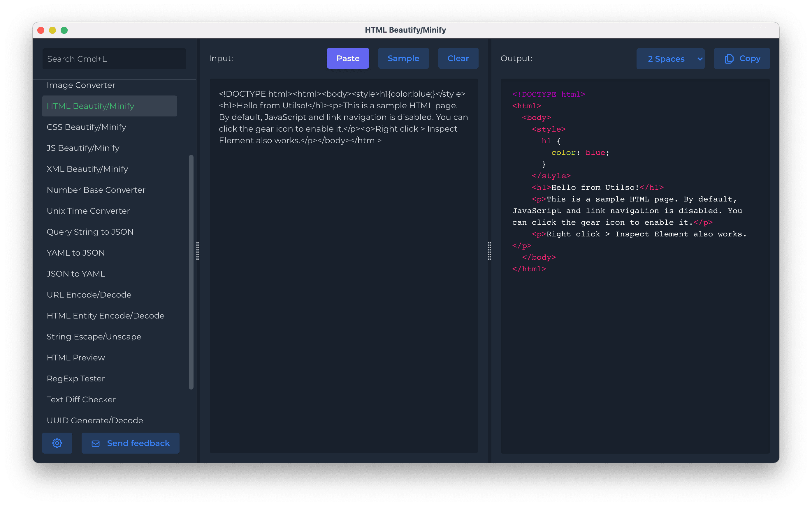Viewport: 812px width, 506px height.
Task: Open CSS Beautify/Minify
Action: (86, 127)
